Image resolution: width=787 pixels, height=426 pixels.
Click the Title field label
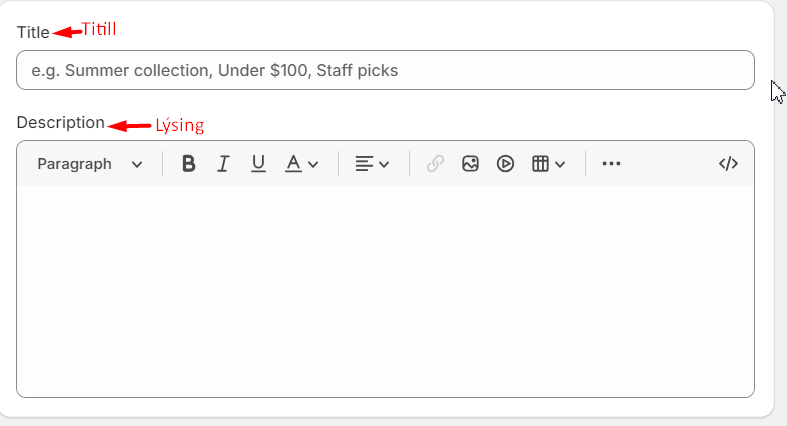(33, 32)
